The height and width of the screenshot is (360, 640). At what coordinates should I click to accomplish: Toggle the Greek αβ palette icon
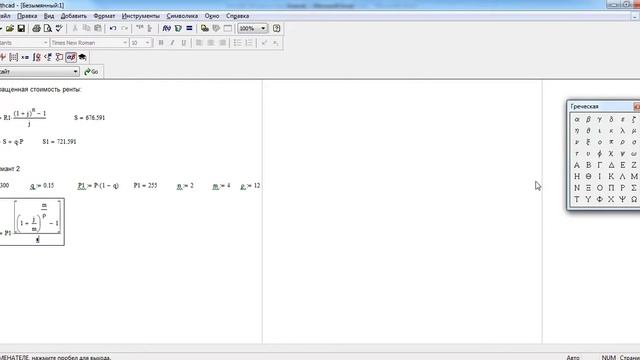pyautogui.click(x=71, y=57)
